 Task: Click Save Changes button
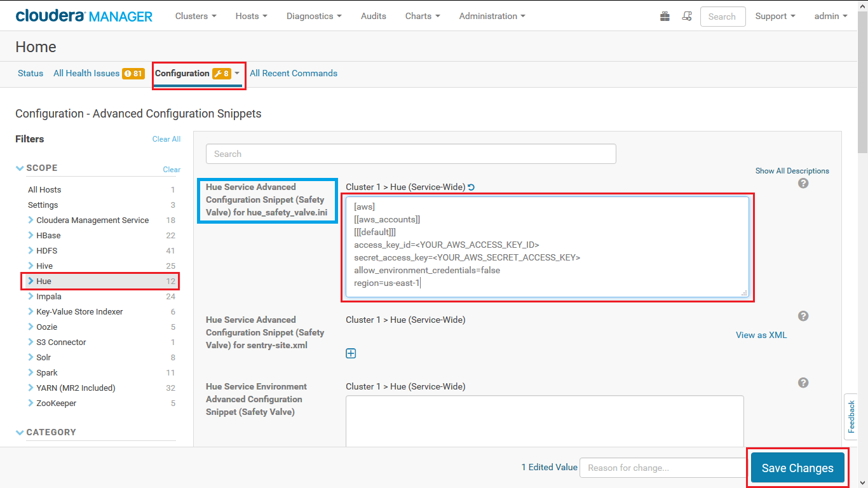[797, 468]
